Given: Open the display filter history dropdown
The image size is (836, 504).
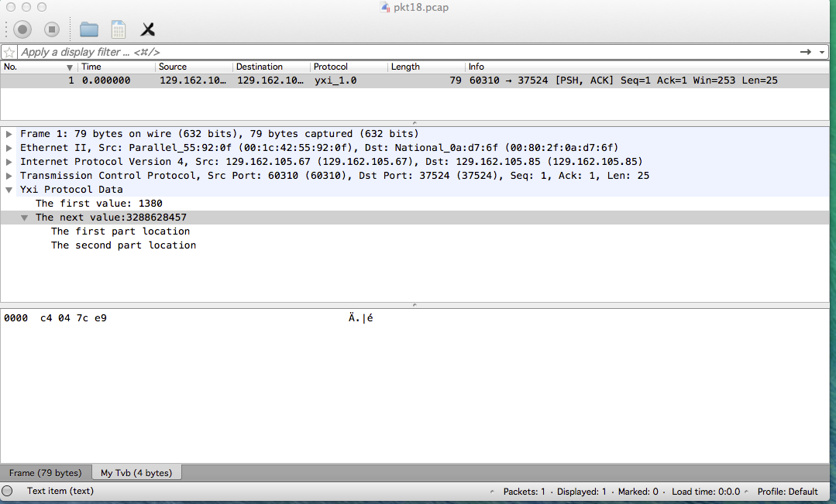Looking at the screenshot, I should (x=822, y=52).
